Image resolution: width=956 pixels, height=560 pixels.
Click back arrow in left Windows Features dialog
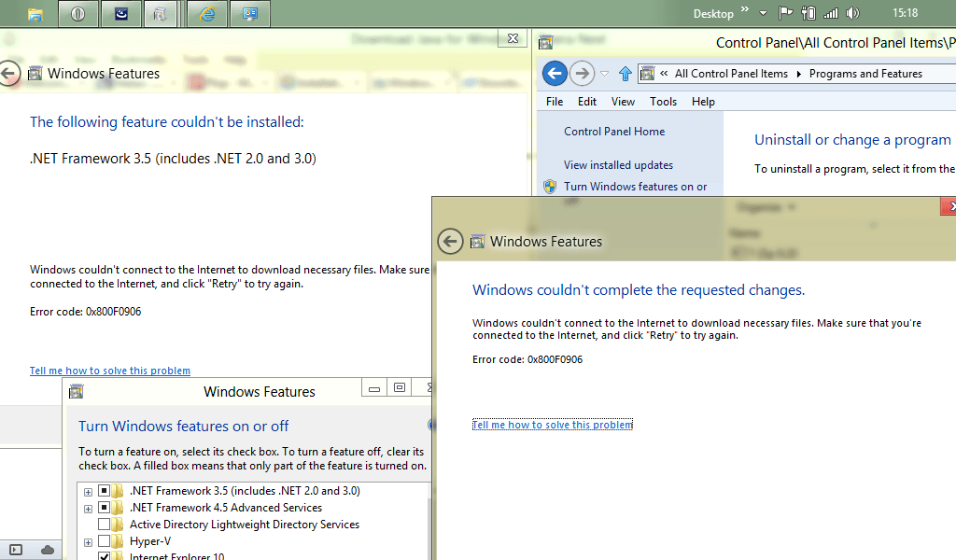point(9,74)
